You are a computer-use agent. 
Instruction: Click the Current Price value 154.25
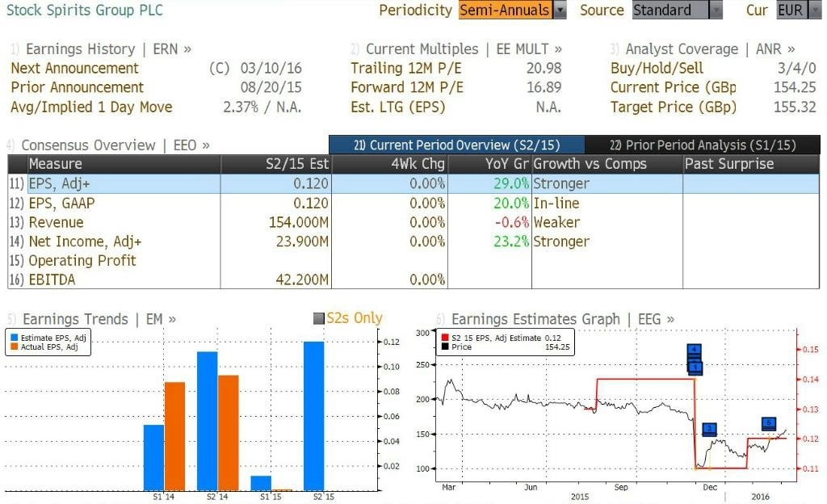[x=795, y=87]
